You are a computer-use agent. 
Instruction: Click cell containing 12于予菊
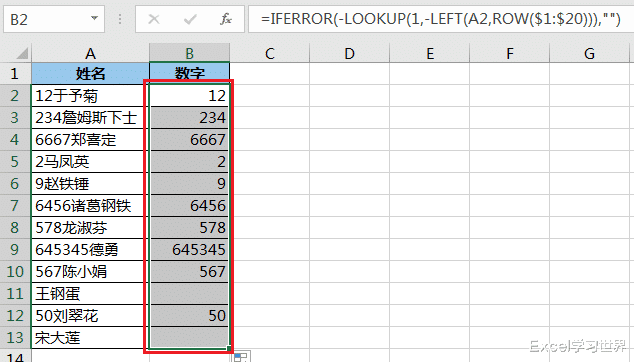90,95
